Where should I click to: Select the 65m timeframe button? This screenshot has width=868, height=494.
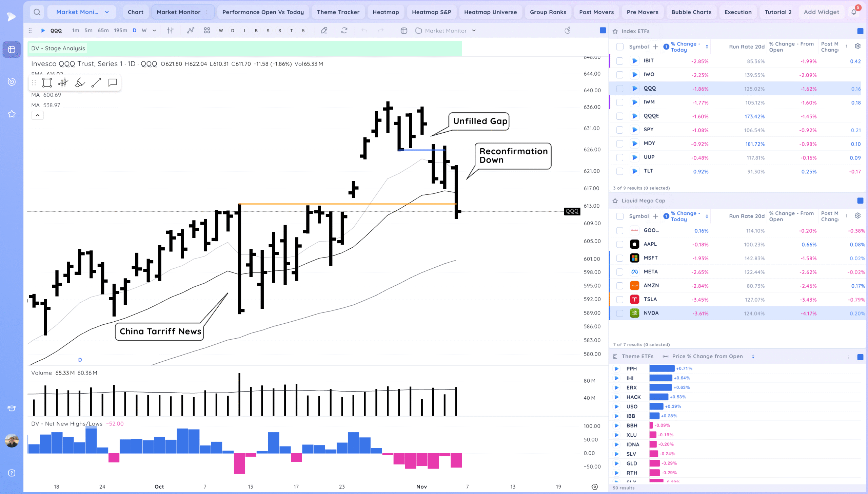click(x=103, y=31)
